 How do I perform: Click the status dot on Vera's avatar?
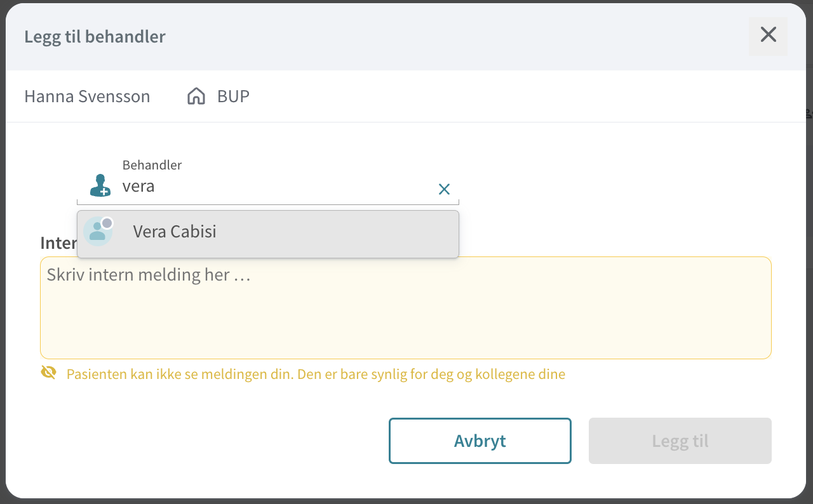pyautogui.click(x=107, y=223)
